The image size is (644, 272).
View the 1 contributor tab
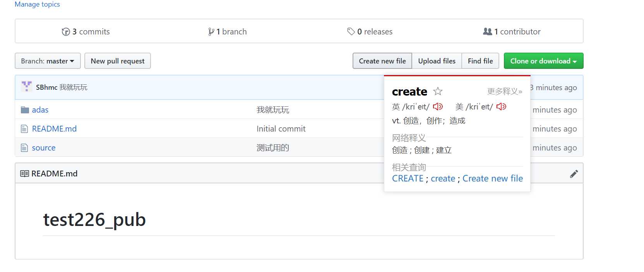512,32
